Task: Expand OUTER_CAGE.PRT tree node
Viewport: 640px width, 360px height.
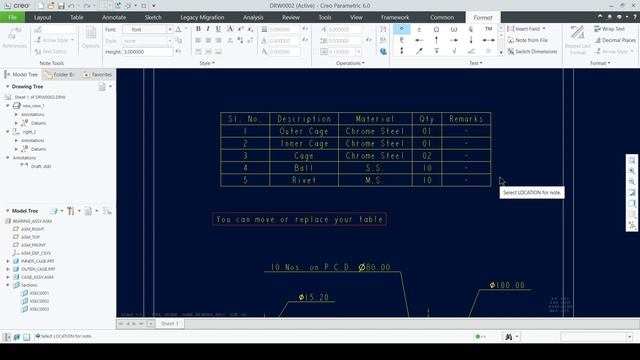Action: click(8, 269)
